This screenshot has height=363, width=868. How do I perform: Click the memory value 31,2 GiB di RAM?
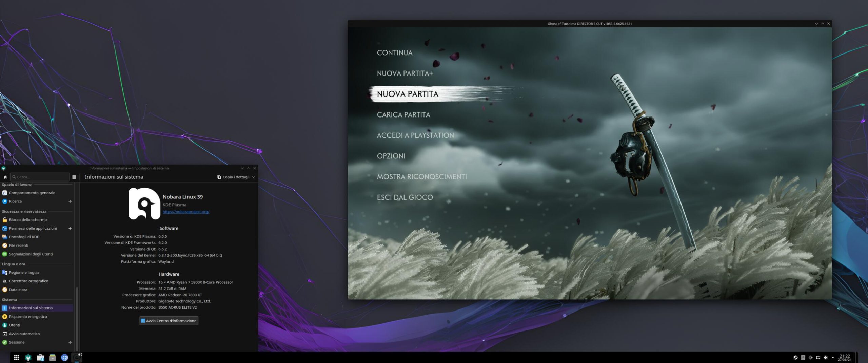(172, 289)
